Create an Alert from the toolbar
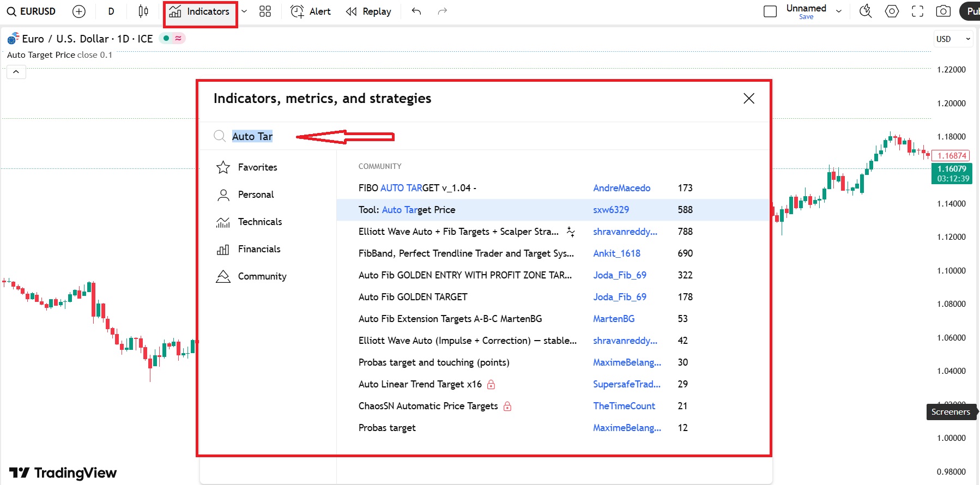Image resolution: width=980 pixels, height=485 pixels. [x=311, y=11]
